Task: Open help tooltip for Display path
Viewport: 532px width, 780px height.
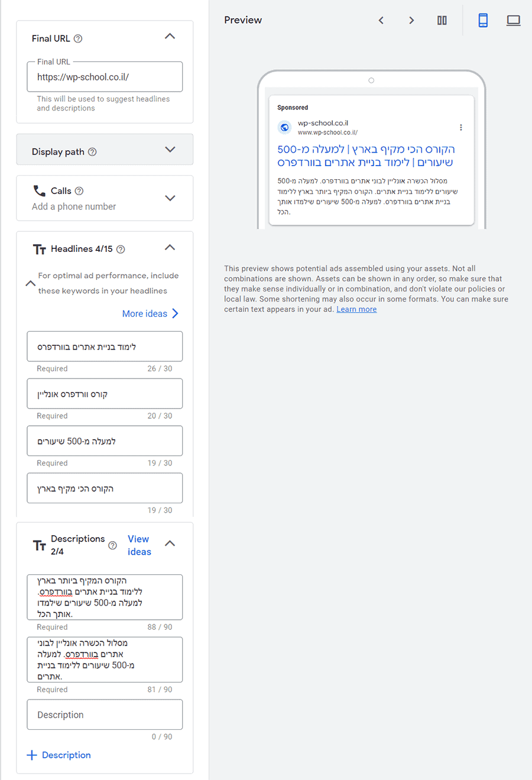Action: [x=92, y=152]
